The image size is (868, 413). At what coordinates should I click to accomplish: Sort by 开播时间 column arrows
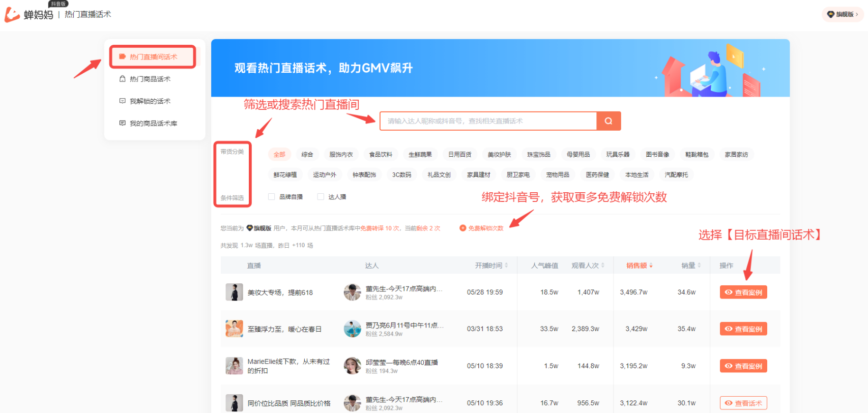506,265
